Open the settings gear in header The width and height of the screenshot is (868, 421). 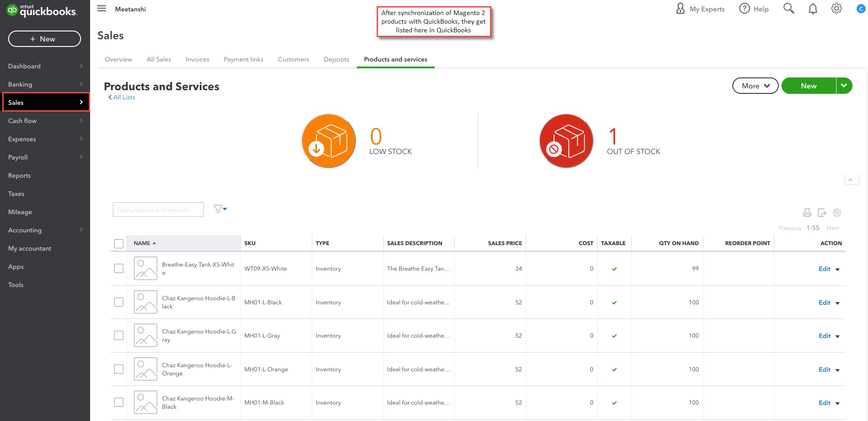click(x=837, y=9)
